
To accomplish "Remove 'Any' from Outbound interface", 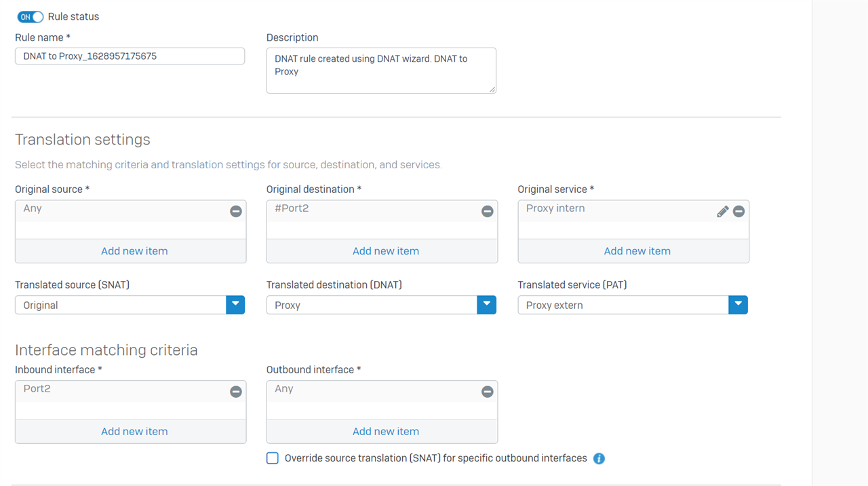I will point(487,392).
